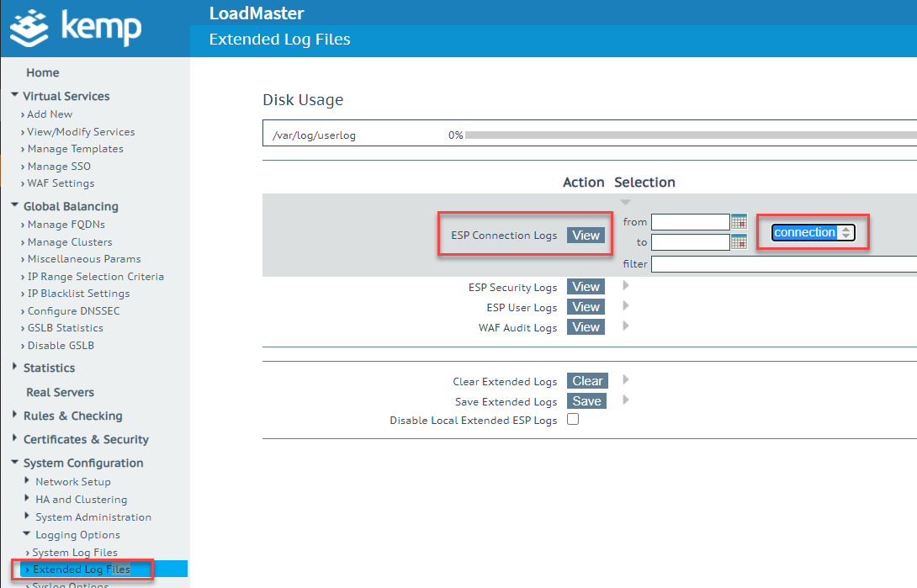
Task: Open the System Log Files page
Action: (x=76, y=552)
